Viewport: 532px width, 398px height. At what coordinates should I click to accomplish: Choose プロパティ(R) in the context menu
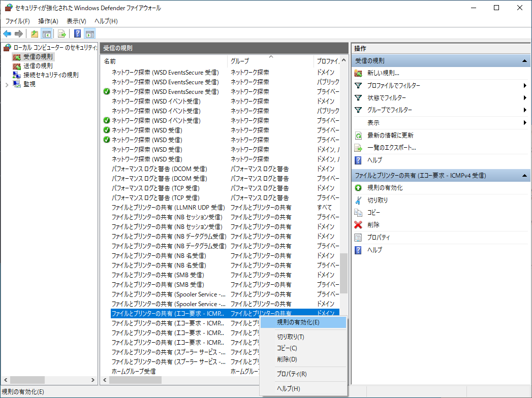click(x=303, y=374)
